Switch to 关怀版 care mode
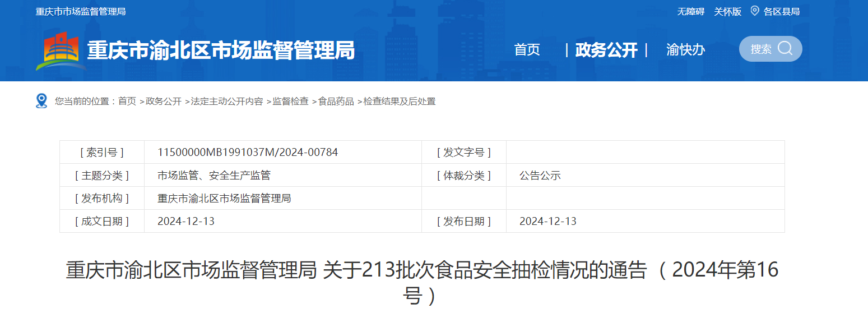This screenshot has width=868, height=313. point(727,12)
